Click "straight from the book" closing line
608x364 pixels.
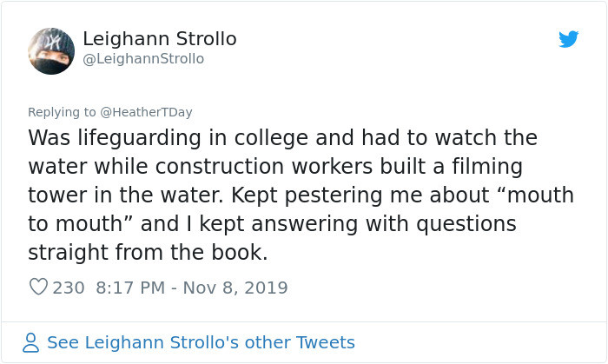[149, 253]
